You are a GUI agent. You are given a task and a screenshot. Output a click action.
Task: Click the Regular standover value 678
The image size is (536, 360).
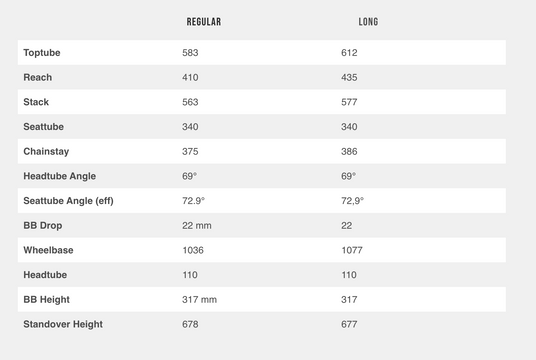point(190,324)
